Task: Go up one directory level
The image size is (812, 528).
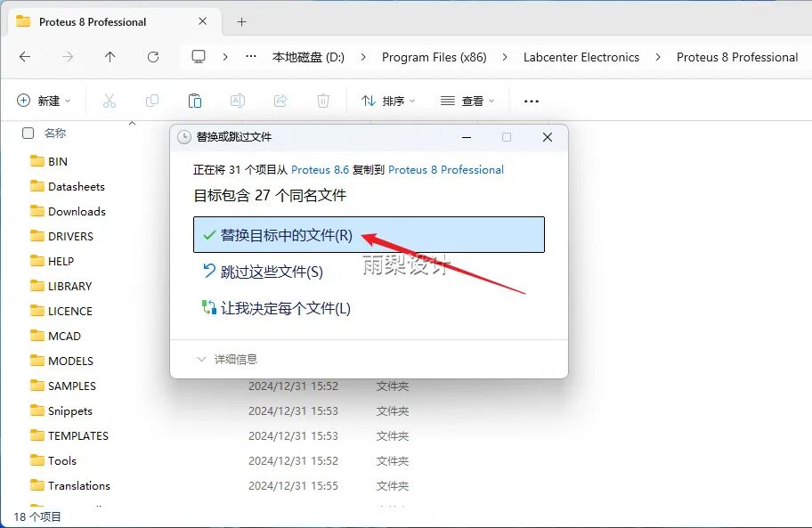Action: coord(110,57)
